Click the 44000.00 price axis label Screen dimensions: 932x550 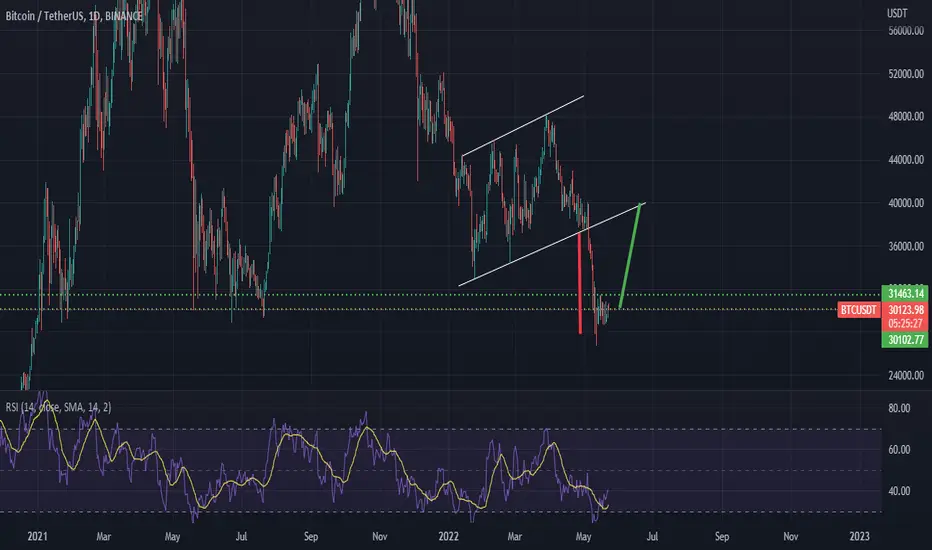[906, 160]
